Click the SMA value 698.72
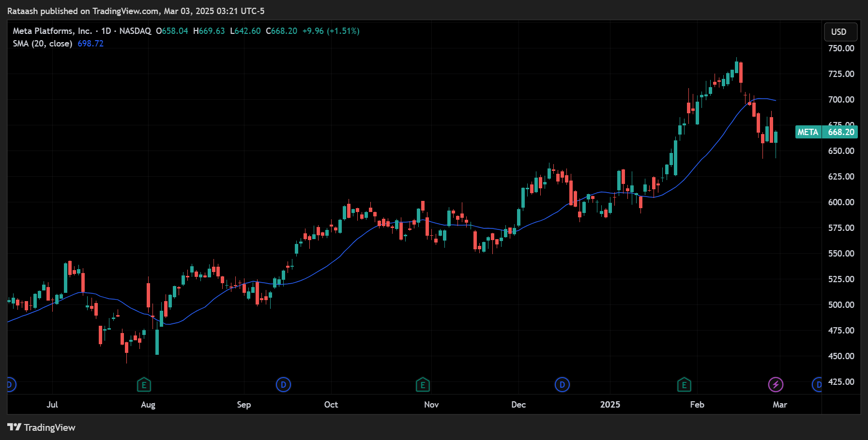This screenshot has height=440, width=868. (x=91, y=44)
